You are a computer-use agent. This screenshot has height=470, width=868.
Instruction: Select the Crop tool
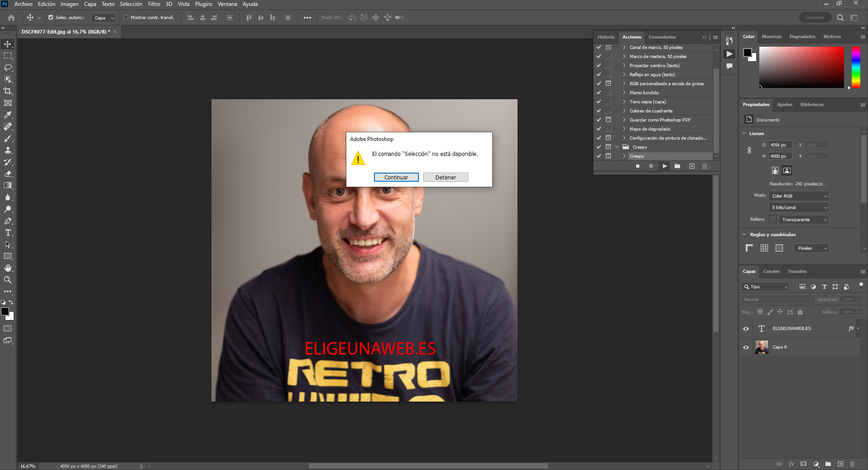(x=8, y=91)
